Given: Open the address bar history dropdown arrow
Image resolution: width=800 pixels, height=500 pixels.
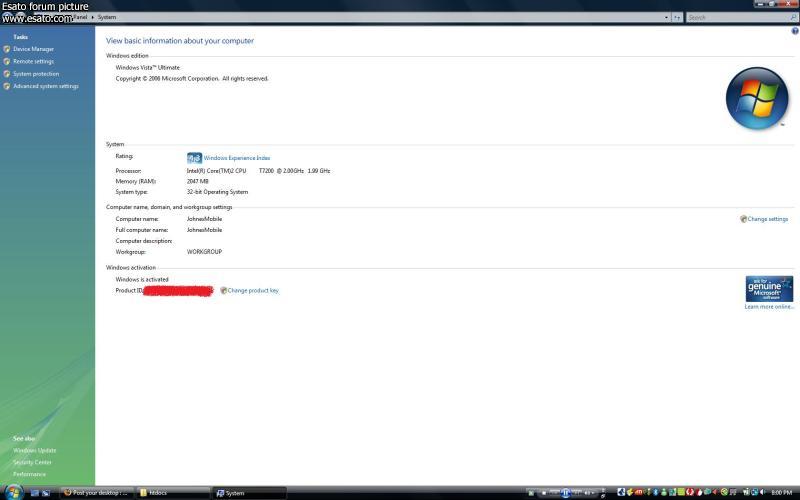Looking at the screenshot, I should pyautogui.click(x=666, y=17).
